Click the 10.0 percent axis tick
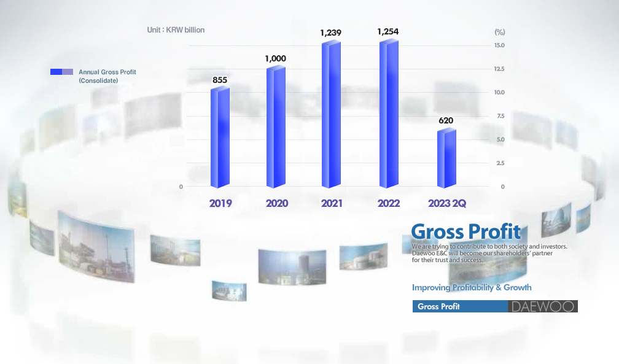This screenshot has height=364, width=619. point(499,93)
